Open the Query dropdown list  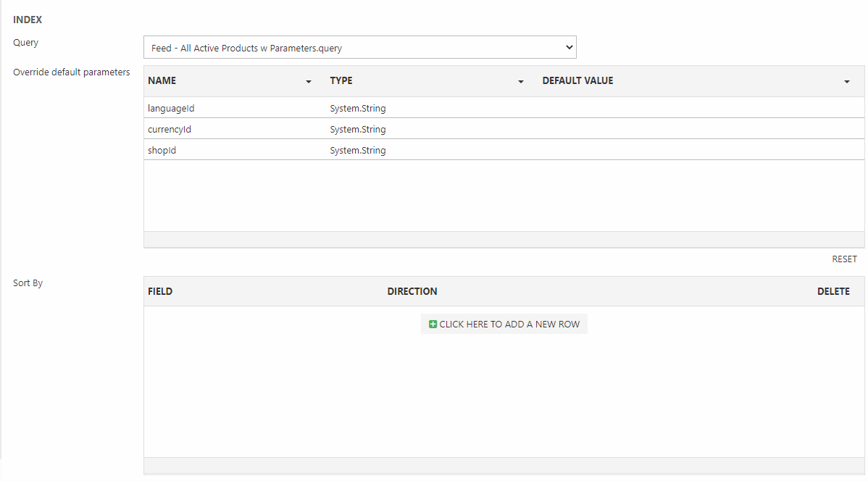coord(359,48)
